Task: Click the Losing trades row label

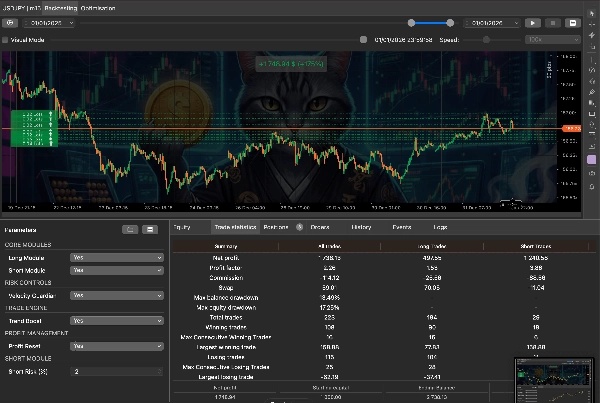Action: pos(226,357)
